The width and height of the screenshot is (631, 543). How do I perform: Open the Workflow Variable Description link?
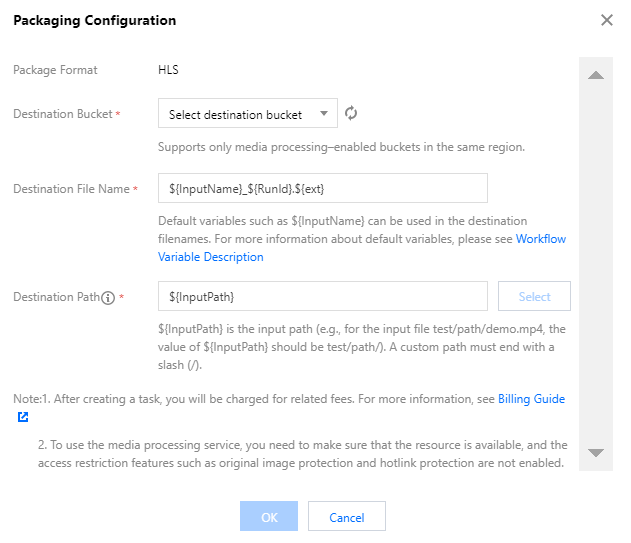coord(210,257)
